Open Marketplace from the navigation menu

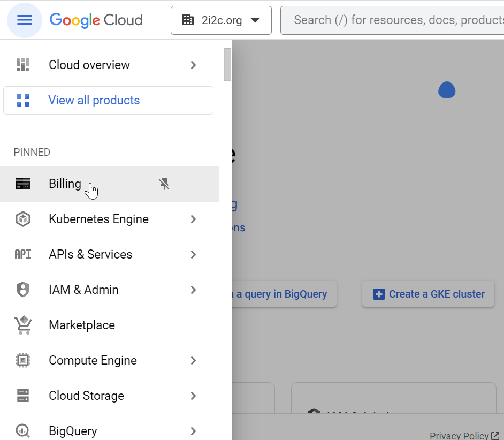click(82, 325)
